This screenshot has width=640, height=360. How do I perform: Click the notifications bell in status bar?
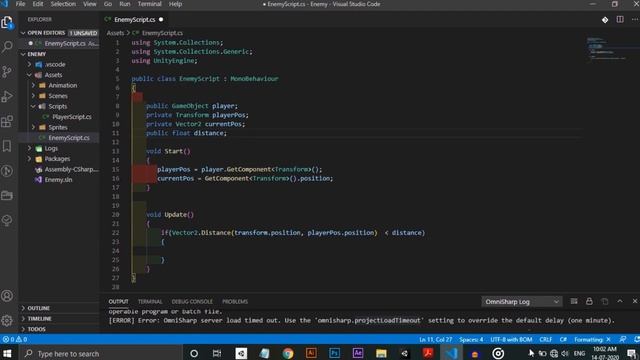point(636,339)
